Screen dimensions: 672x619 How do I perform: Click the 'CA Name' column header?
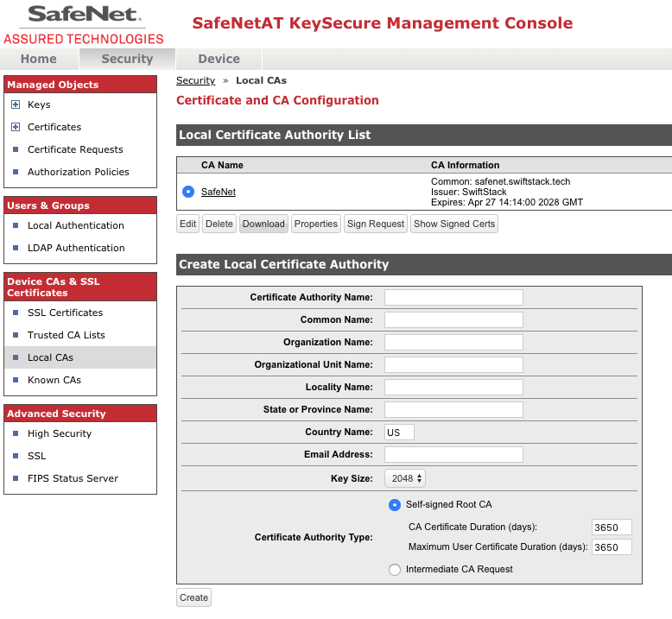tap(222, 166)
